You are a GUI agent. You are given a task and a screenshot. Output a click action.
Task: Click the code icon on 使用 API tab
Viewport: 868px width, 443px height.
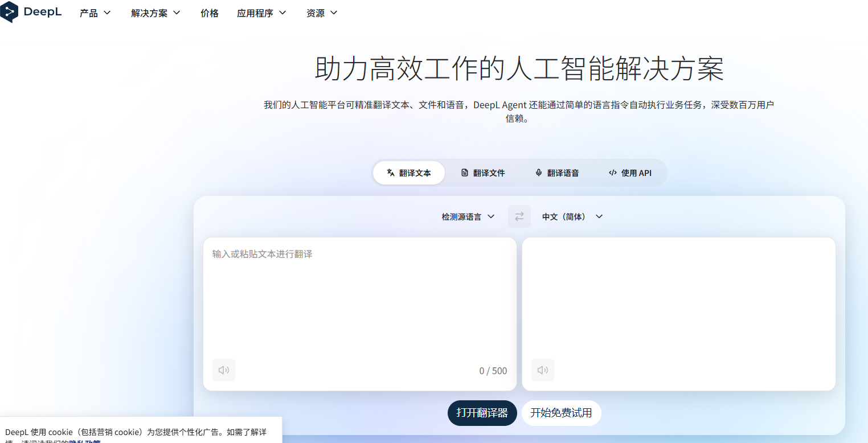[613, 173]
